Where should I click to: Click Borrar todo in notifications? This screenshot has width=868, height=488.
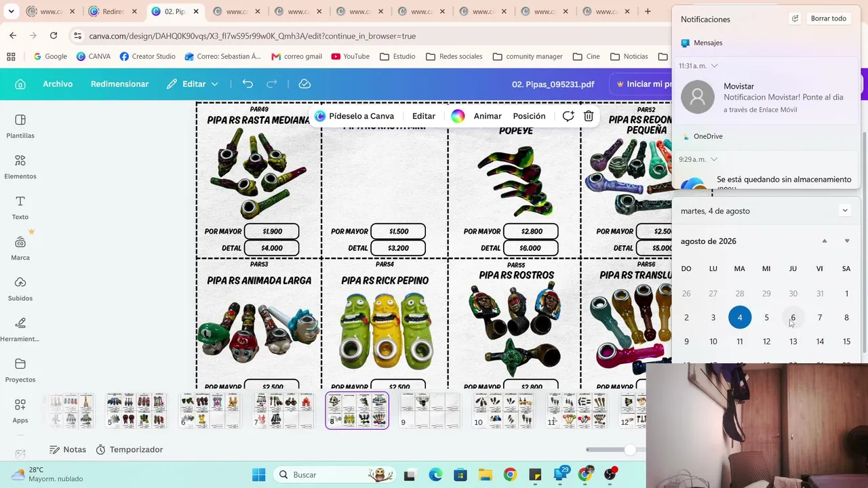(829, 19)
